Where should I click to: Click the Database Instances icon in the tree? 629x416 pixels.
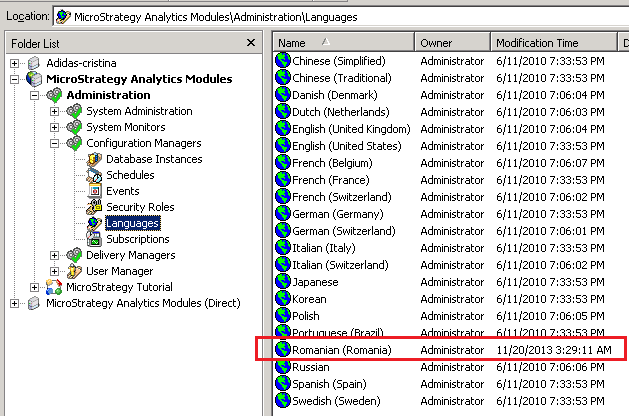tap(95, 159)
